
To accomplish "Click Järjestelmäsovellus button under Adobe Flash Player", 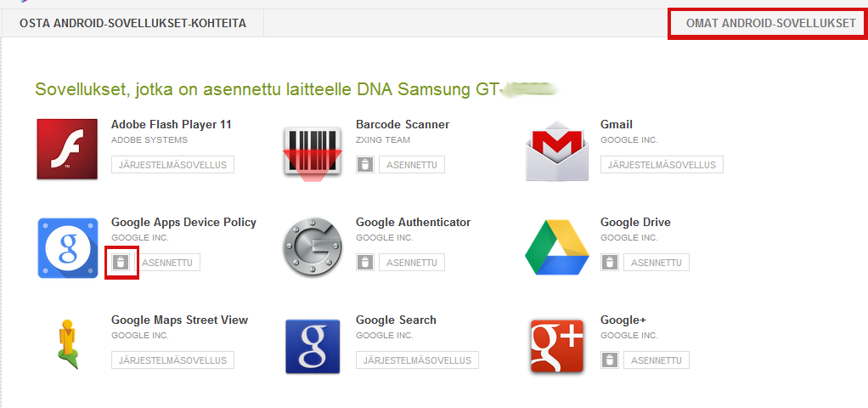I will (x=172, y=165).
